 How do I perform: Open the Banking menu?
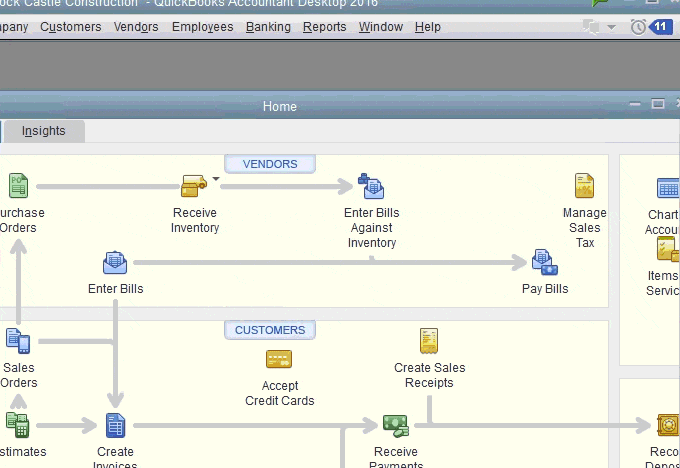268,27
